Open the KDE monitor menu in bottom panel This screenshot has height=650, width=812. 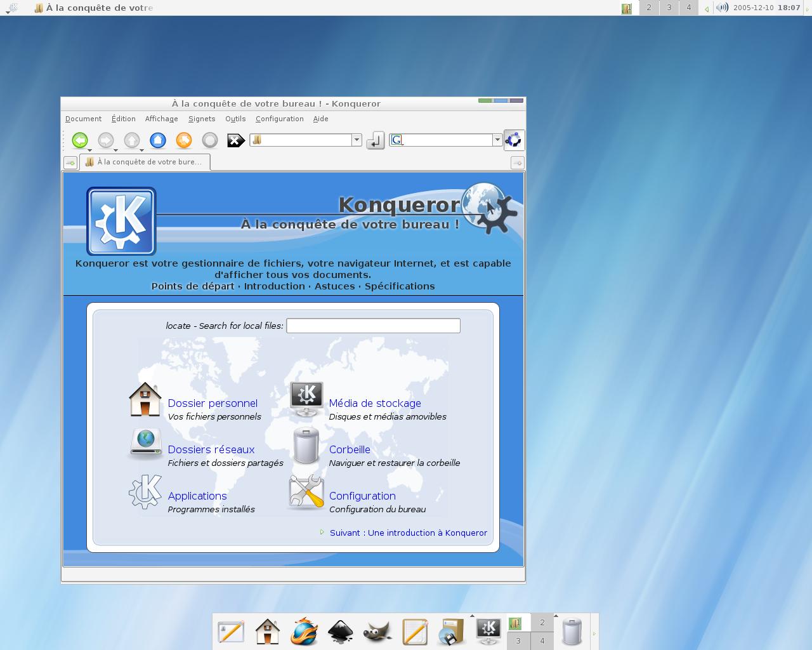[488, 630]
